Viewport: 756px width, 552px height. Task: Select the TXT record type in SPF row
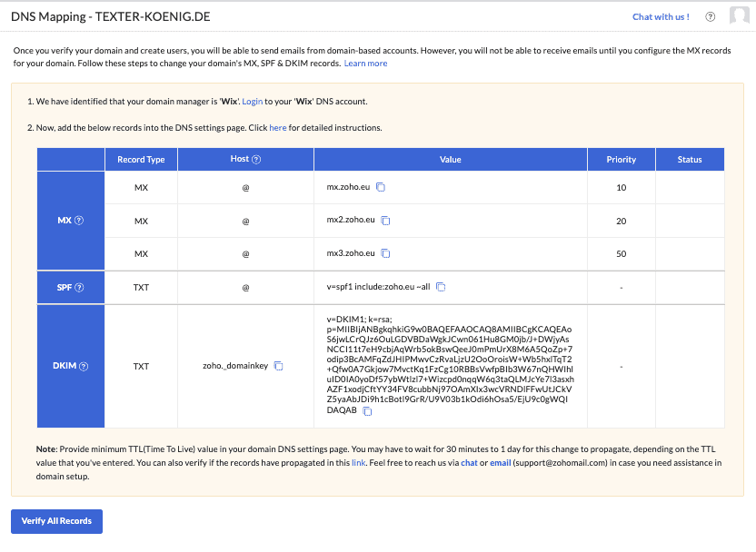tap(141, 288)
